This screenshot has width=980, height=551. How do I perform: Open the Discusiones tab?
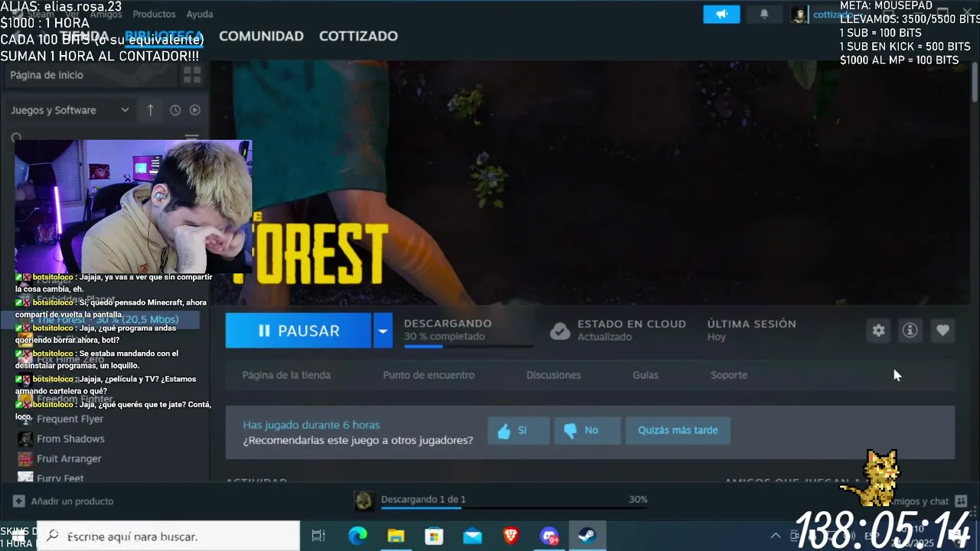point(554,375)
